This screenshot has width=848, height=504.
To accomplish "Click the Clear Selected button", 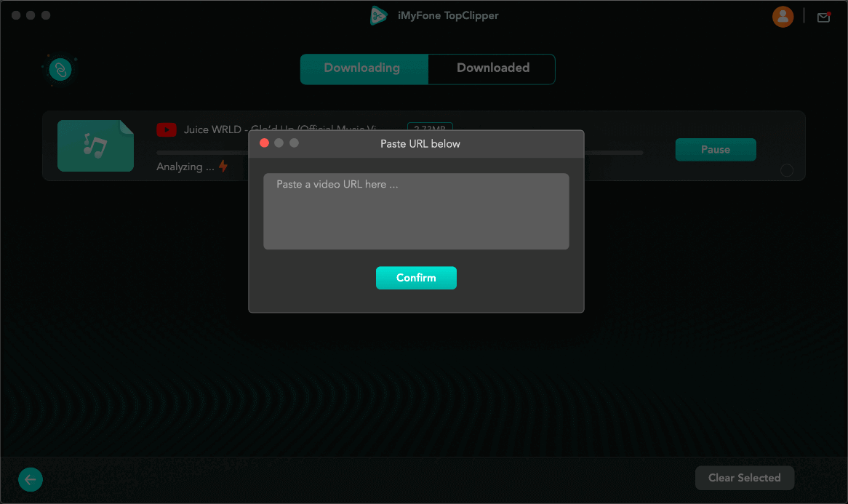I will point(744,478).
